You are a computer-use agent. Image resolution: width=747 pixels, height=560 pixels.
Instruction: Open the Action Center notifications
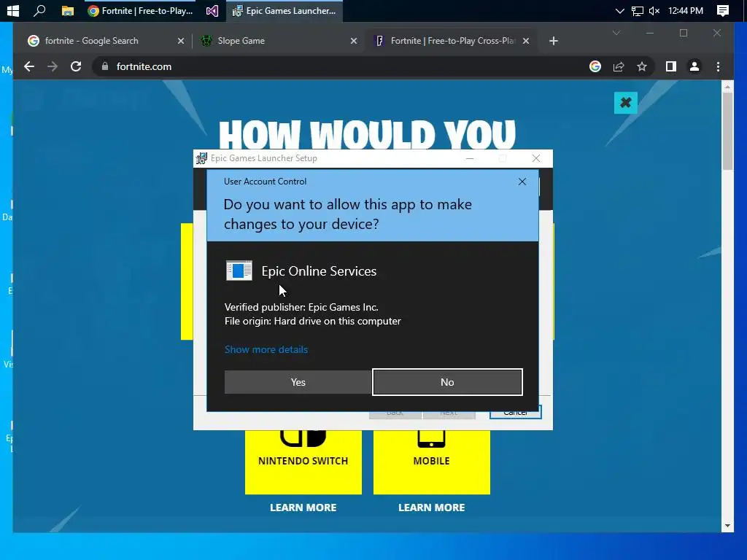[723, 10]
